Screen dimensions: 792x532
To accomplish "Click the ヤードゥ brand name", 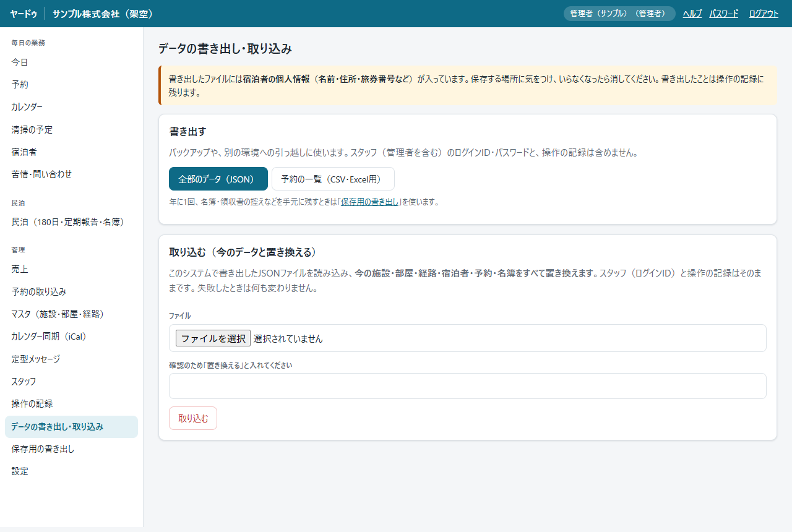I will [24, 14].
